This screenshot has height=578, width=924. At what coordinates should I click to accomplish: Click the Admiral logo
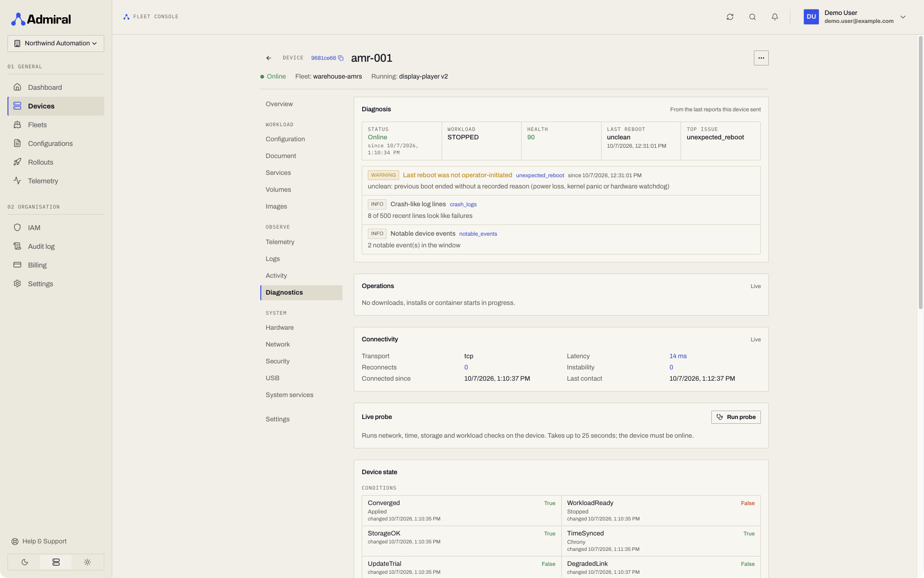41,19
